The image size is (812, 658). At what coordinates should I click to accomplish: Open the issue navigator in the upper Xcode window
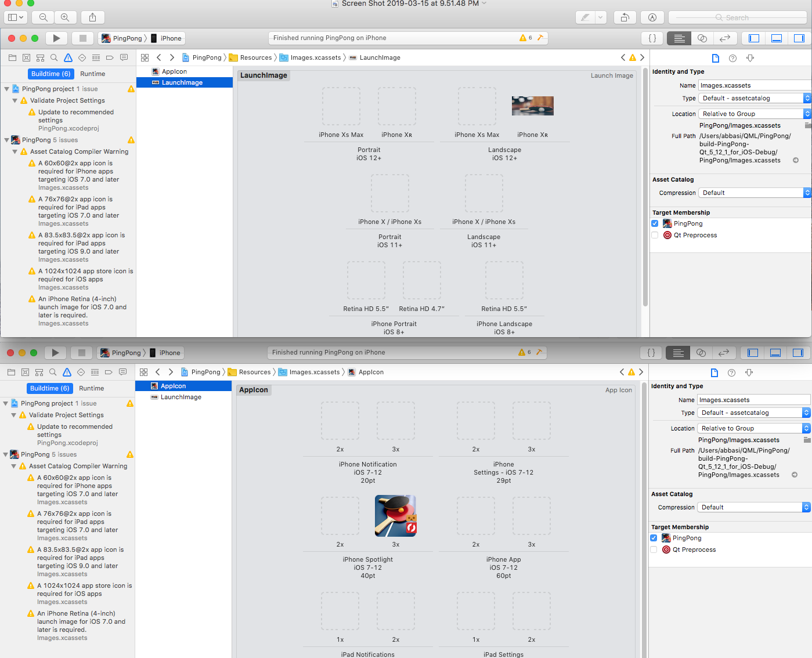pyautogui.click(x=68, y=57)
